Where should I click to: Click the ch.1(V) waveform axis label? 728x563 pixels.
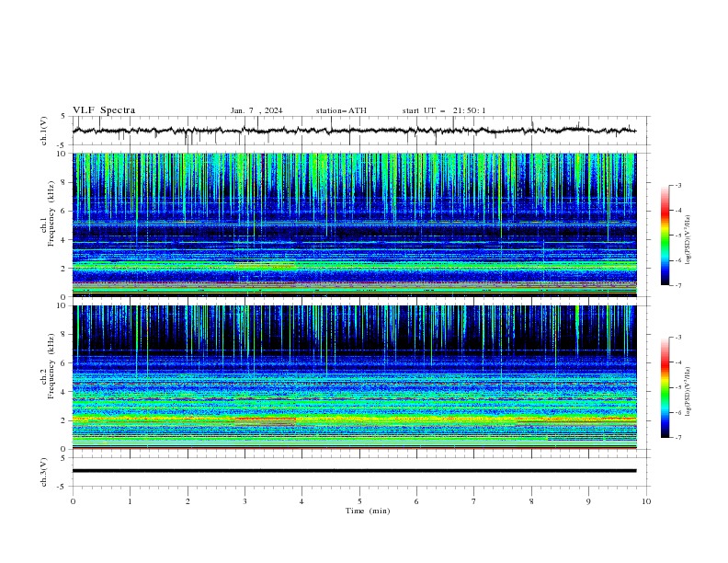[x=44, y=131]
